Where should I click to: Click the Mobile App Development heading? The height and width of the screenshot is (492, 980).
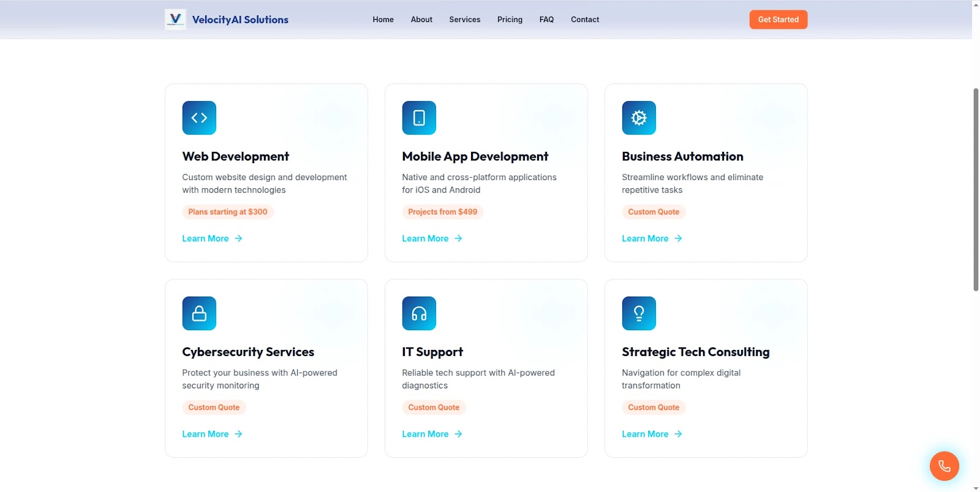coord(475,156)
